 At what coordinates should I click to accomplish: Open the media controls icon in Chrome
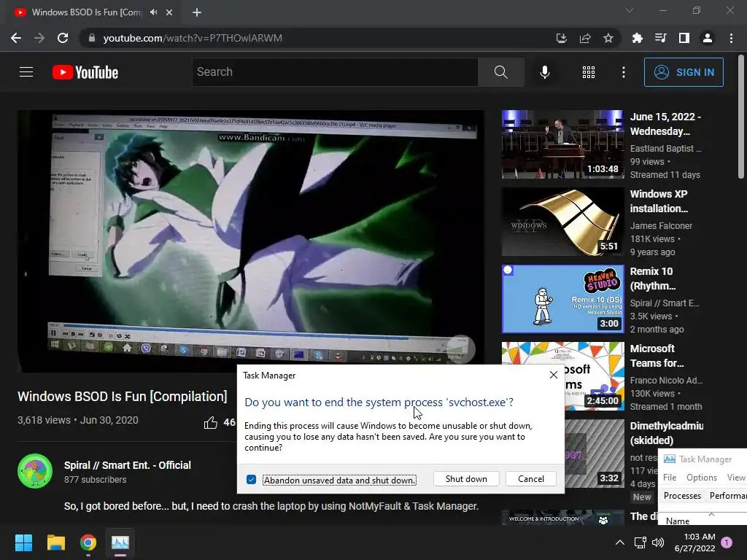[661, 38]
